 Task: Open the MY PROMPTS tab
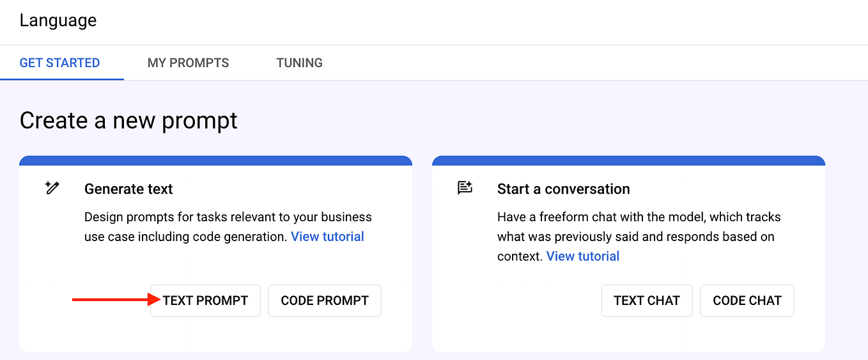click(x=188, y=63)
